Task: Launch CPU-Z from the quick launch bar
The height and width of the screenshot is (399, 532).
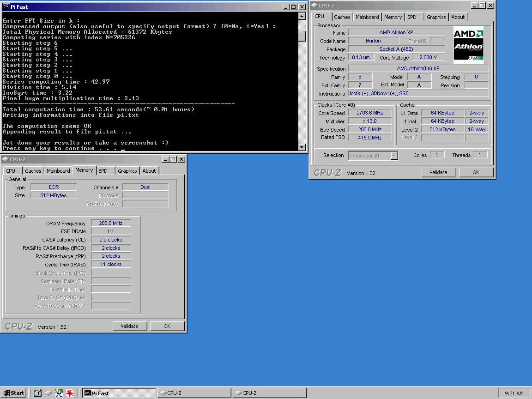Action: (x=48, y=393)
